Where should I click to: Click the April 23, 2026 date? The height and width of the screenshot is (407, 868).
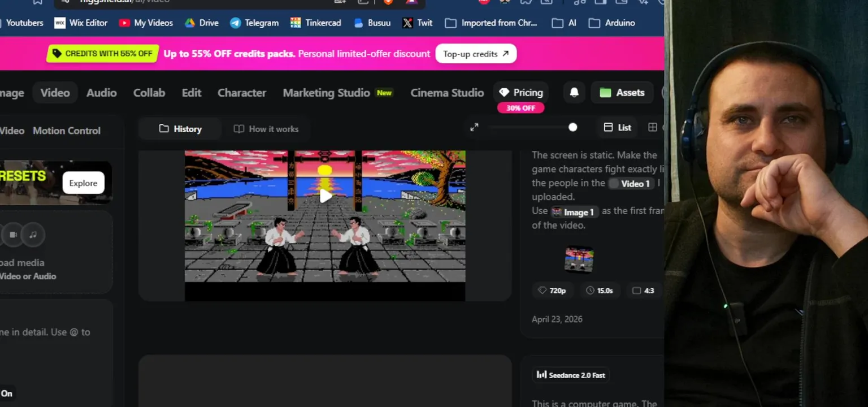[x=557, y=319]
